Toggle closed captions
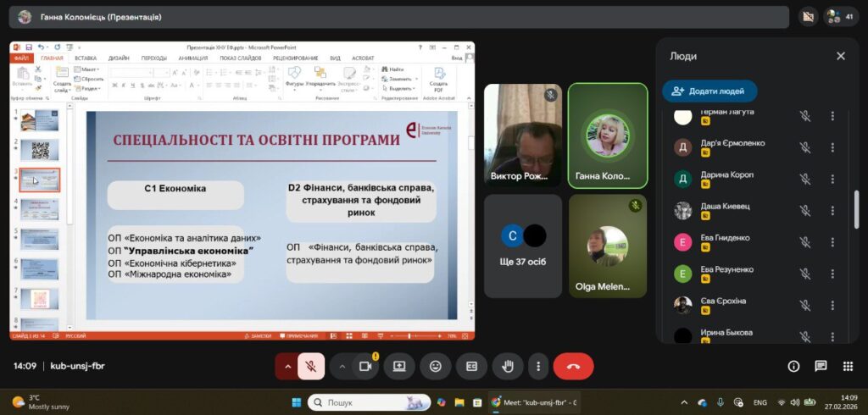Image resolution: width=868 pixels, height=415 pixels. (472, 366)
